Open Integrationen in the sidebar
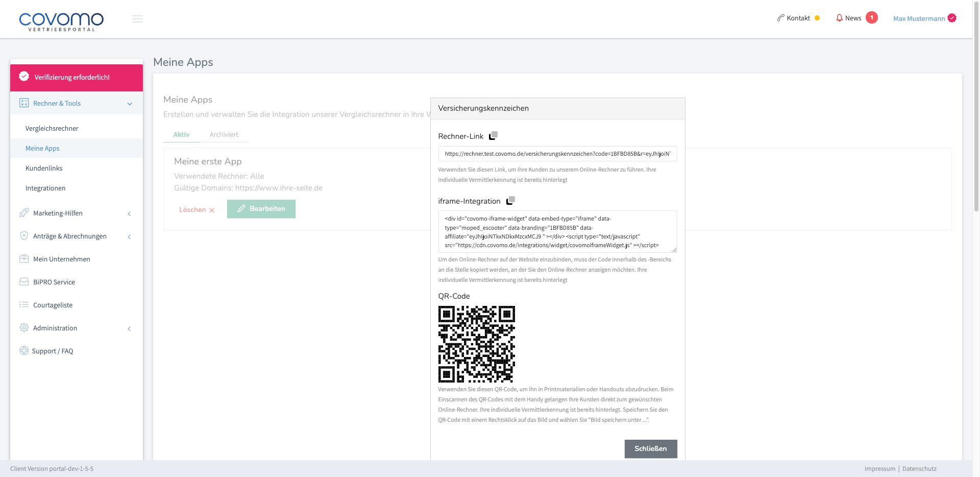Screen dimensions: 980x477 [x=45, y=188]
